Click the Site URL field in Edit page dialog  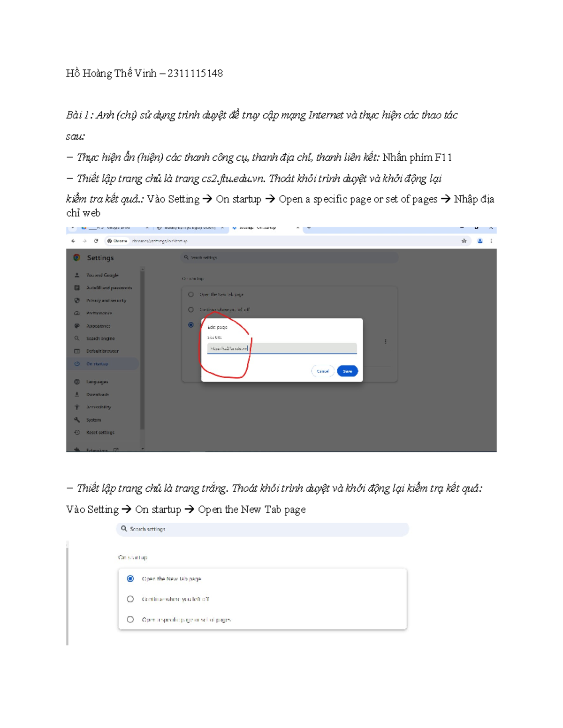[x=281, y=349]
